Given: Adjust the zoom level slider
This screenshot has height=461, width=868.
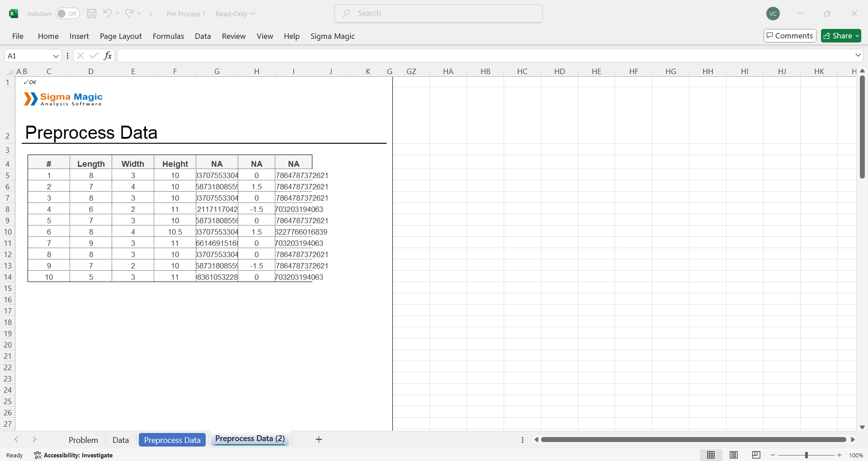Looking at the screenshot, I should click(806, 455).
